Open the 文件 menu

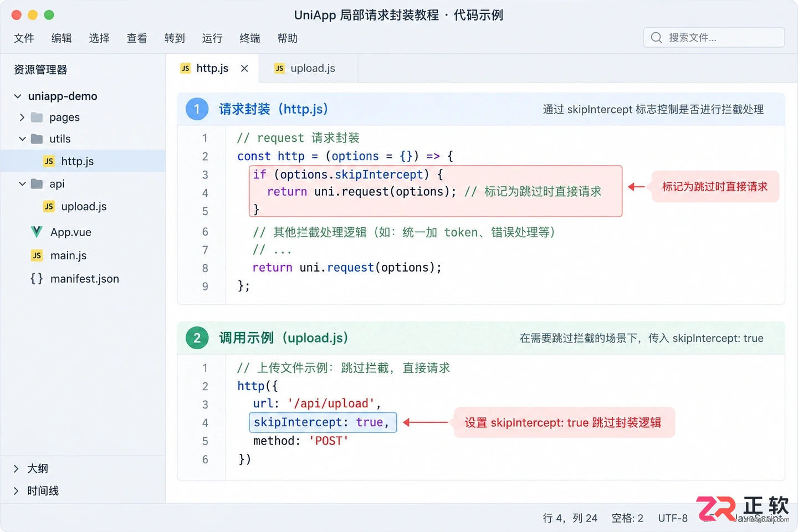click(x=24, y=38)
